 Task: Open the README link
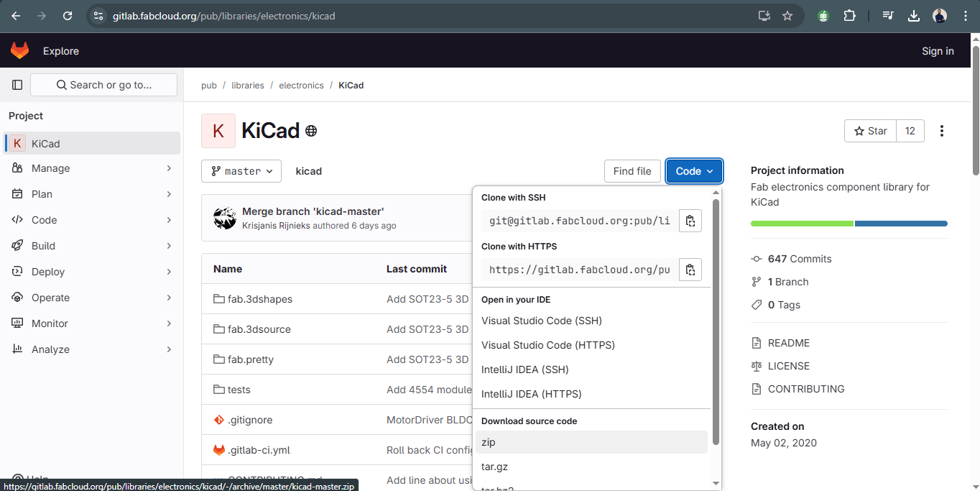(788, 343)
